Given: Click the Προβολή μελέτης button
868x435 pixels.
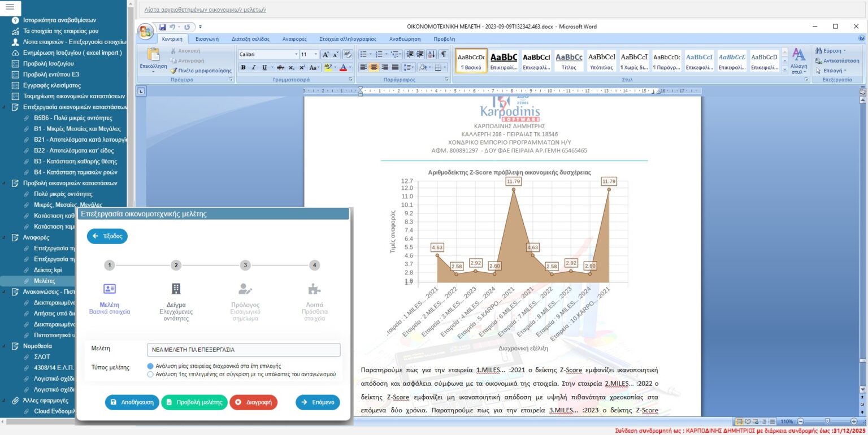Looking at the screenshot, I should (194, 402).
